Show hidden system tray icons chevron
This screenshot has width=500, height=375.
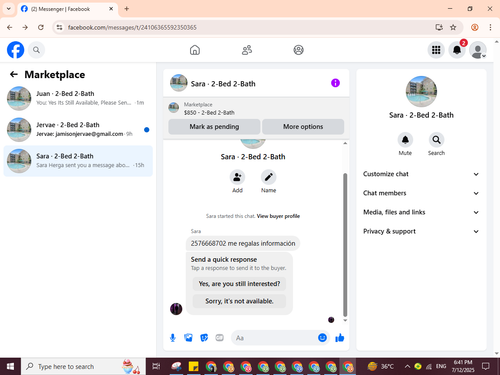coord(407,367)
